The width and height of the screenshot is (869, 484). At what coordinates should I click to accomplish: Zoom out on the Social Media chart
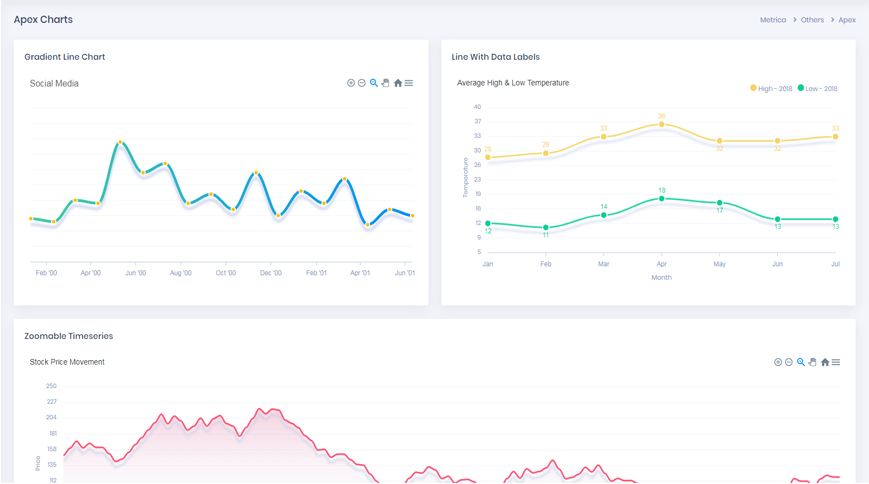pos(362,83)
